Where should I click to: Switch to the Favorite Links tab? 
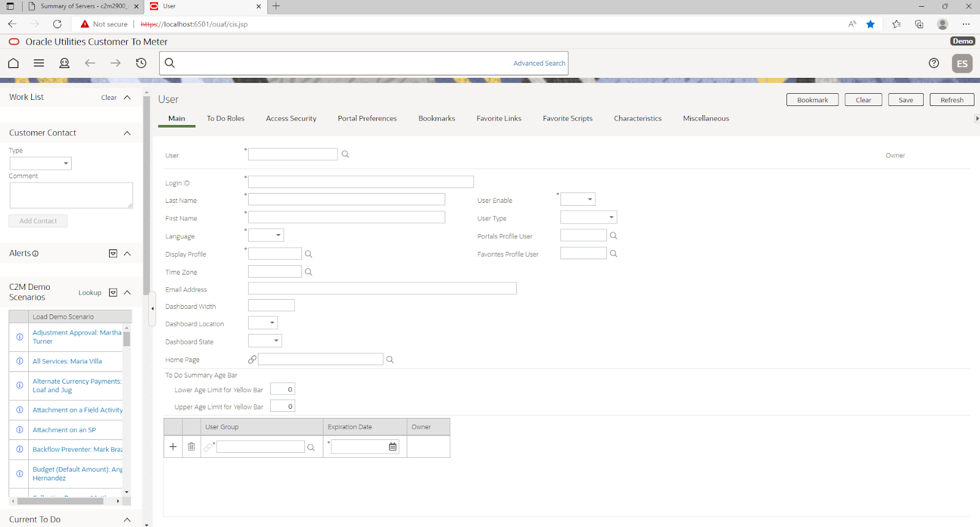click(499, 118)
